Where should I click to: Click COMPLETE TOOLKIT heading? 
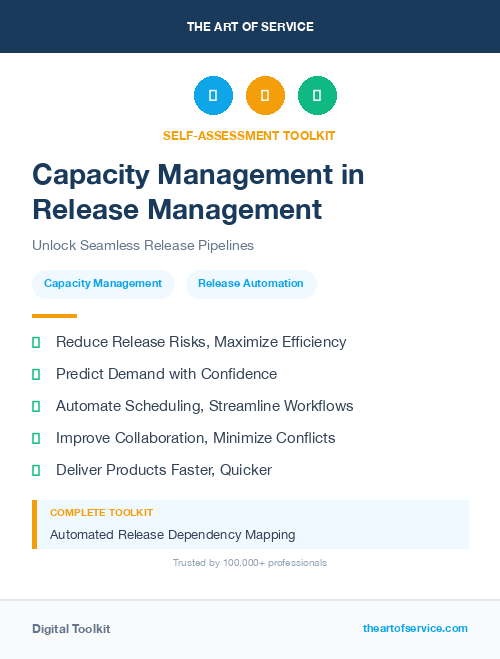click(x=101, y=513)
